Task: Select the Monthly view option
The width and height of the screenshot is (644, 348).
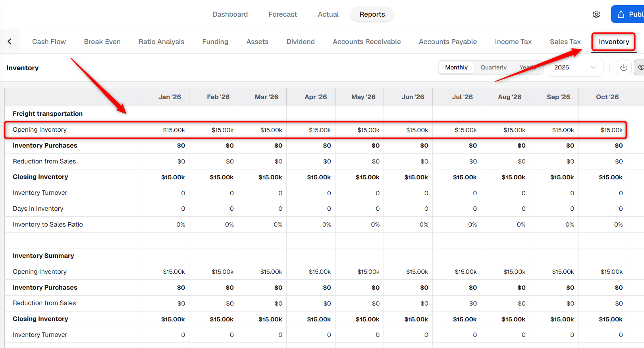Action: (456, 67)
